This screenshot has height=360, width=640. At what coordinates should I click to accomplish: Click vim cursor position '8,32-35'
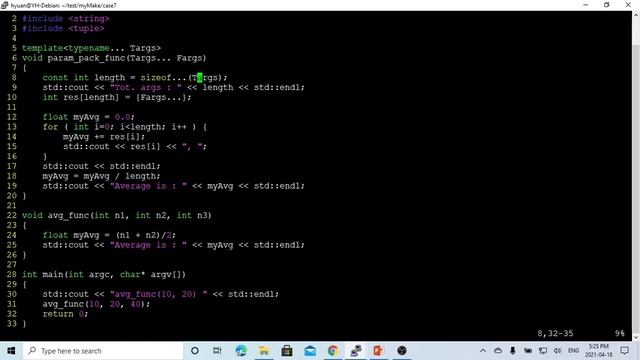[555, 333]
